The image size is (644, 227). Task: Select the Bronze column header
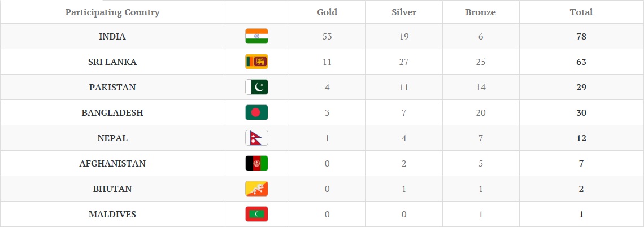[480, 12]
